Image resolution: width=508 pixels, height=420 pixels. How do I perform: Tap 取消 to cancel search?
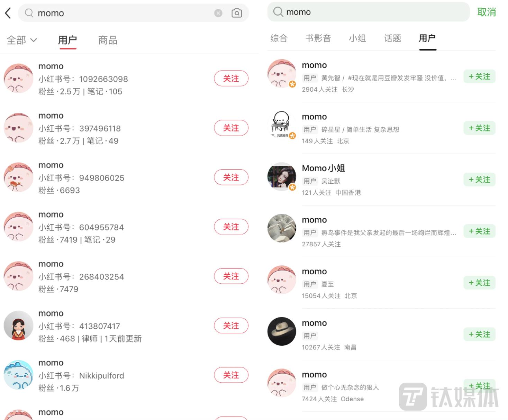click(x=487, y=12)
